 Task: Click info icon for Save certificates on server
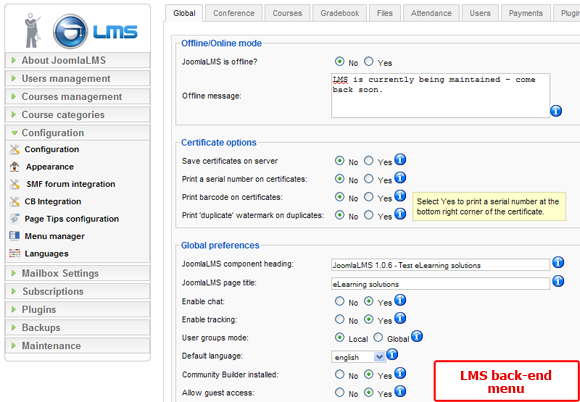coord(400,160)
